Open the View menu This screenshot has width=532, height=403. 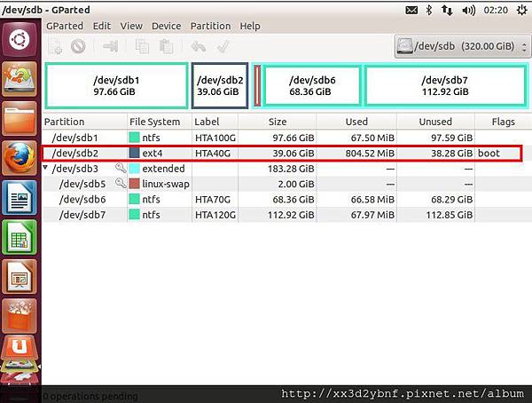131,26
